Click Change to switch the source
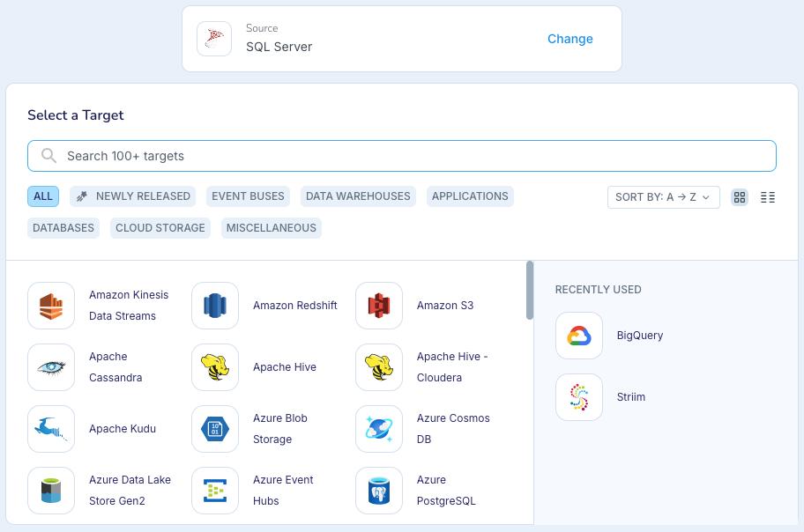Image resolution: width=804 pixels, height=532 pixels. (x=569, y=39)
